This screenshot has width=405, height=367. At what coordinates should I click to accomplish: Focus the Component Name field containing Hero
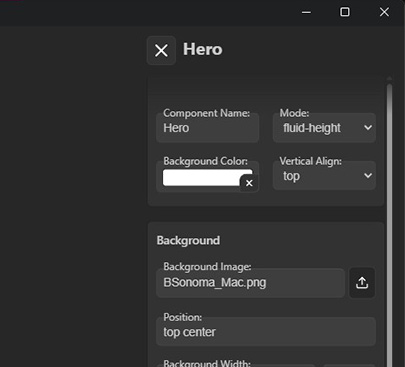point(208,128)
